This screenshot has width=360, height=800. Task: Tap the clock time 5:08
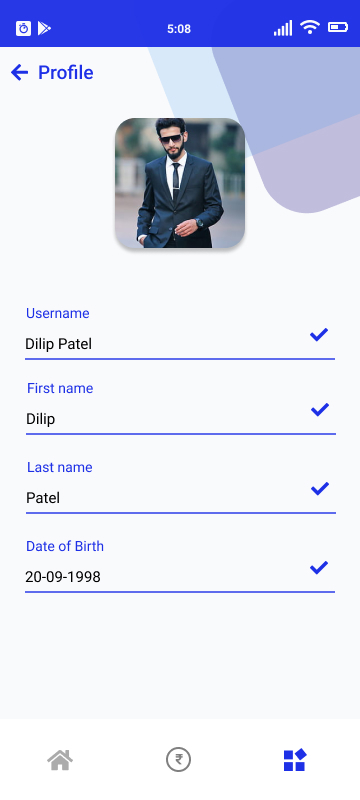tap(179, 29)
